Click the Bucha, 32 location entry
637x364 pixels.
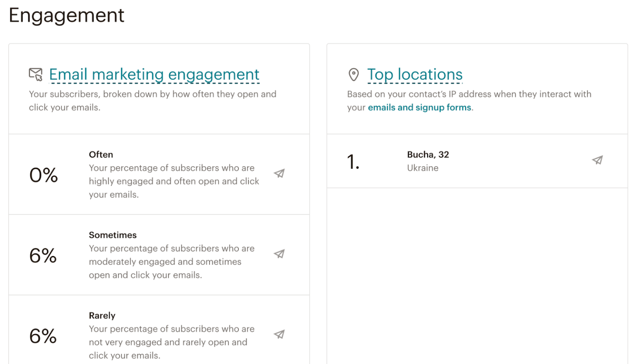pyautogui.click(x=428, y=154)
